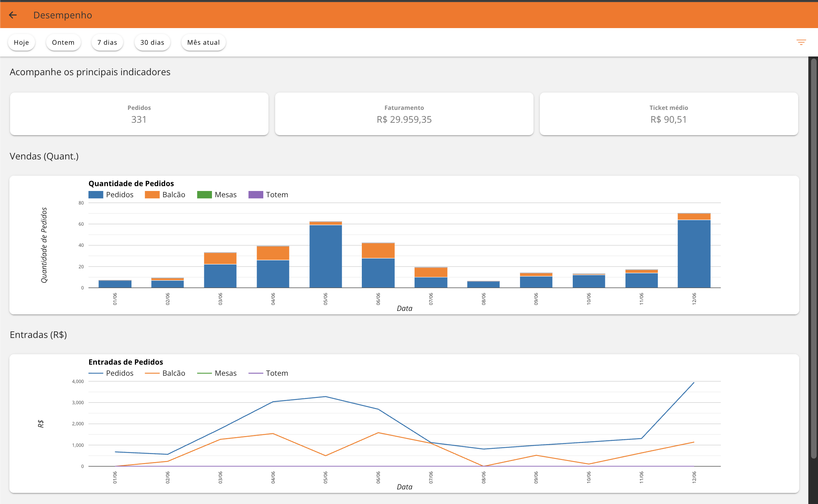
Task: Open the Pedidos indicator card
Action: [139, 114]
